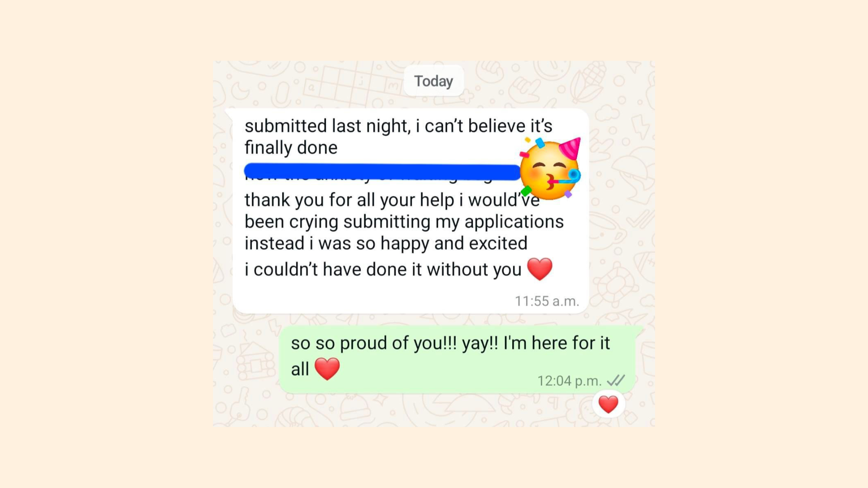Tap the party face emoji sticker
The image size is (868, 488).
pos(550,168)
